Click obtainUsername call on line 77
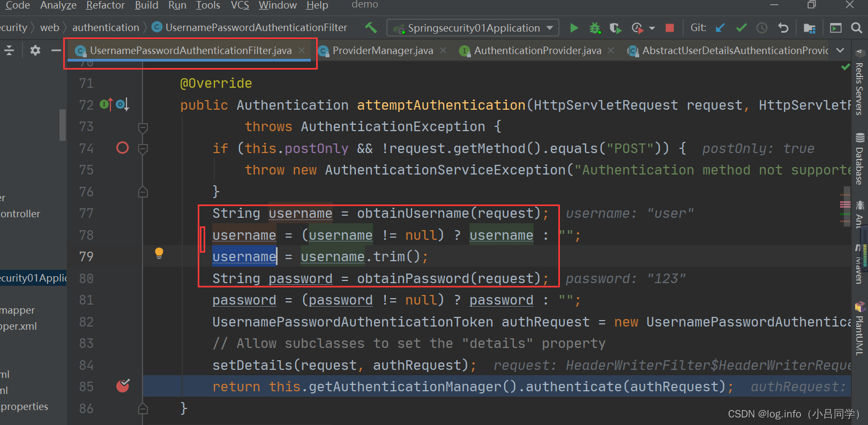 (413, 213)
